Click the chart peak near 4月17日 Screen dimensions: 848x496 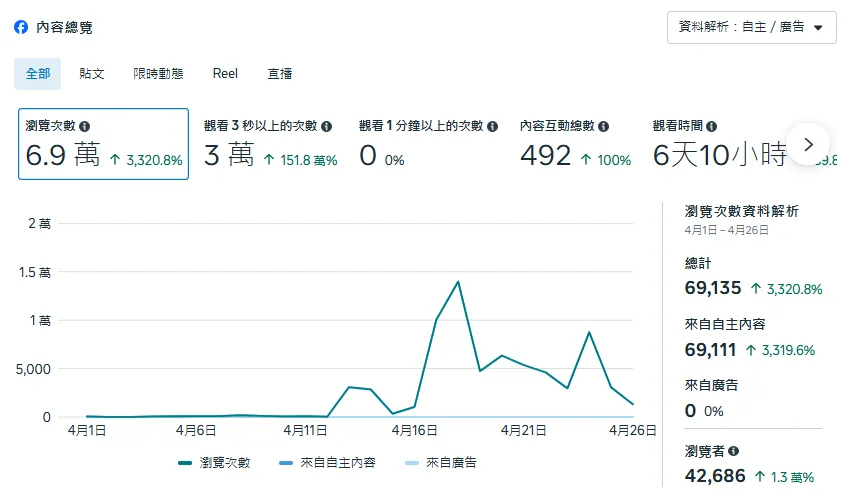(458, 281)
